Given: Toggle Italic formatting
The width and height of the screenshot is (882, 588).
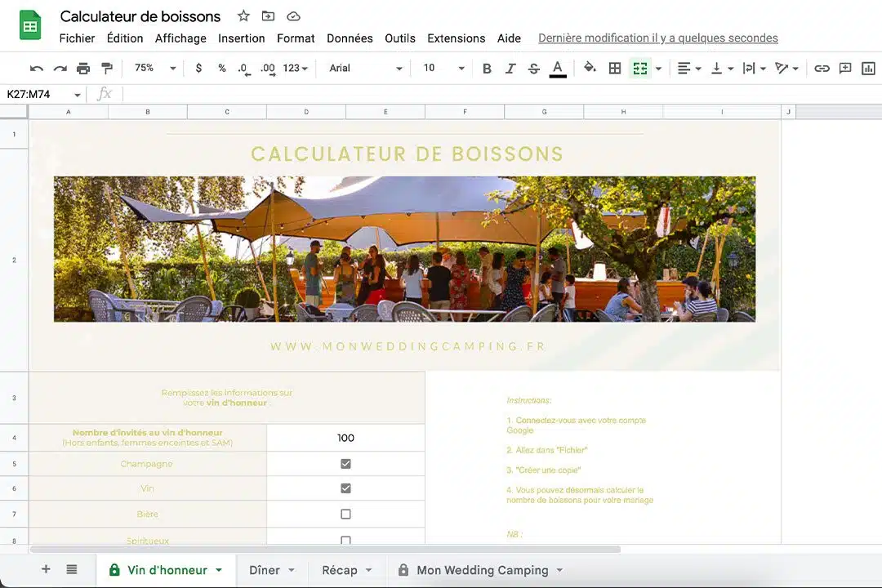Looking at the screenshot, I should point(510,69).
